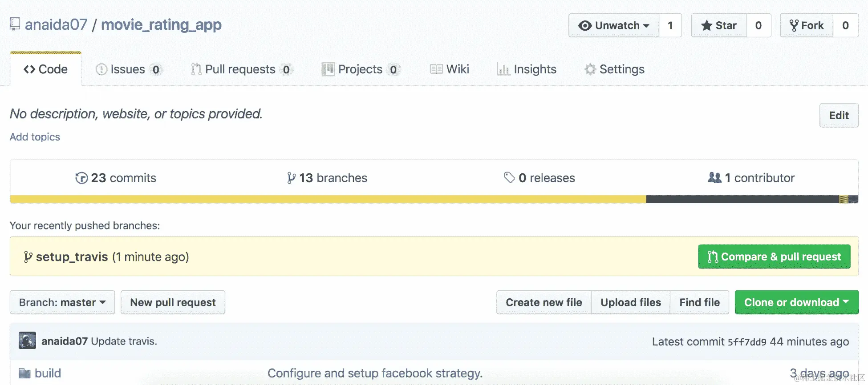Open the Clone or download dropdown
Screen dimensions: 868x385
click(796, 302)
